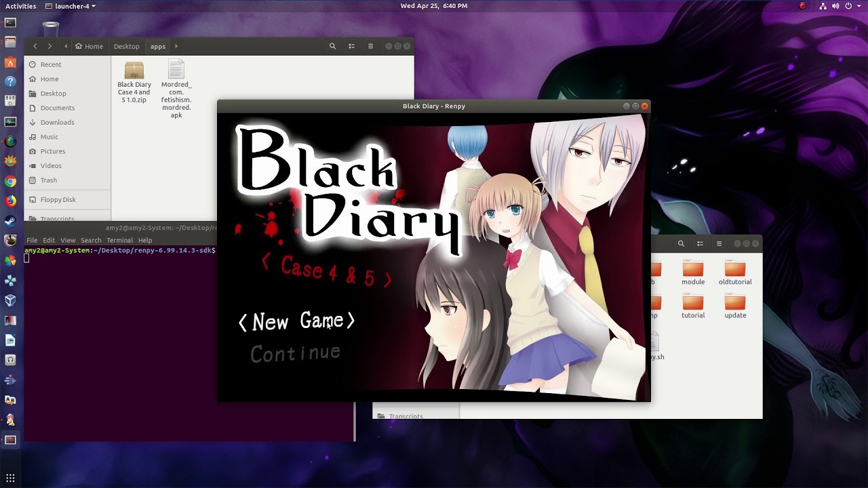The width and height of the screenshot is (868, 488).
Task: Launch Ubuntu Software from the dock
Action: click(x=10, y=63)
